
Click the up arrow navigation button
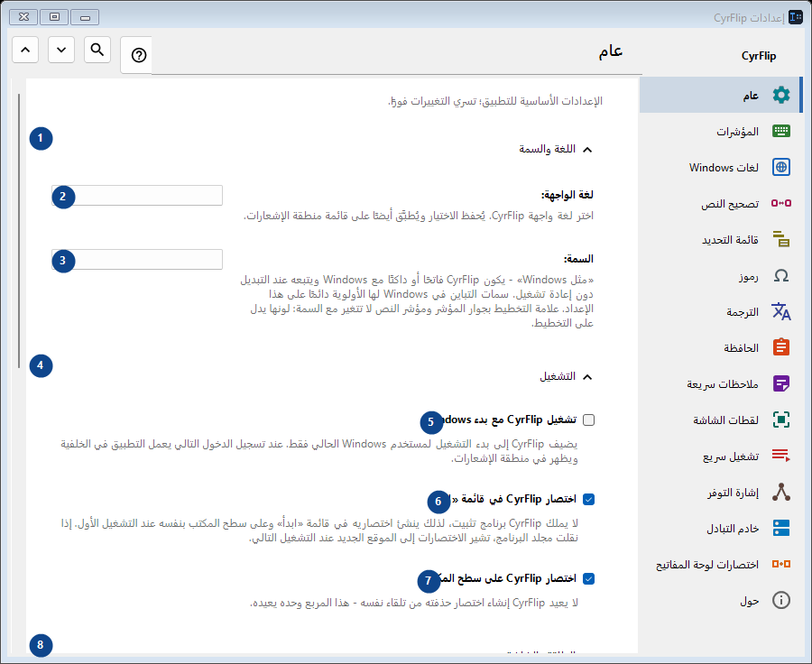point(25,50)
